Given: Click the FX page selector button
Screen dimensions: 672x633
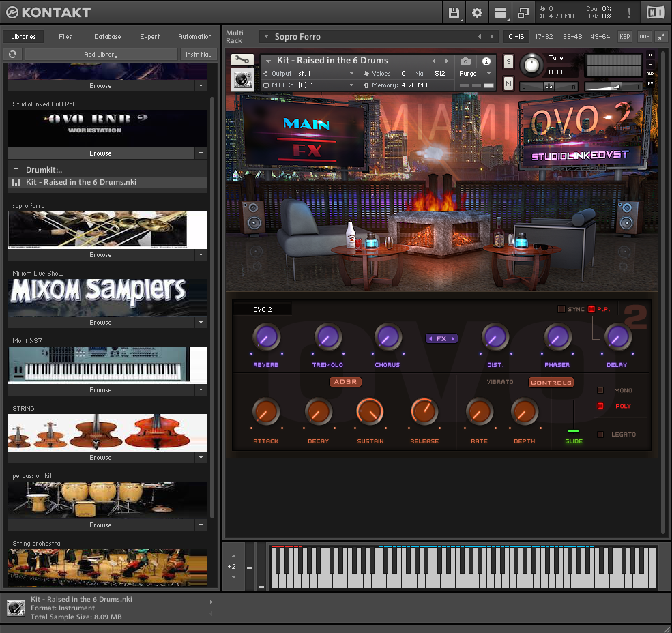Looking at the screenshot, I should tap(441, 338).
